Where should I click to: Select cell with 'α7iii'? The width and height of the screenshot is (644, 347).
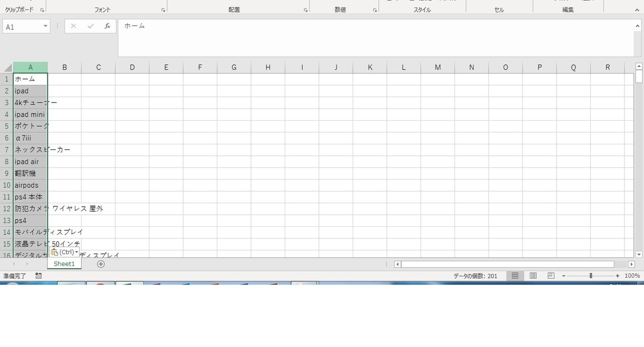click(30, 138)
